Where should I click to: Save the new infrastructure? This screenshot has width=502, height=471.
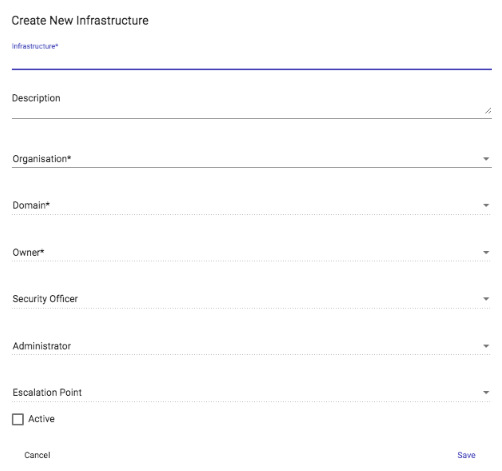(466, 455)
